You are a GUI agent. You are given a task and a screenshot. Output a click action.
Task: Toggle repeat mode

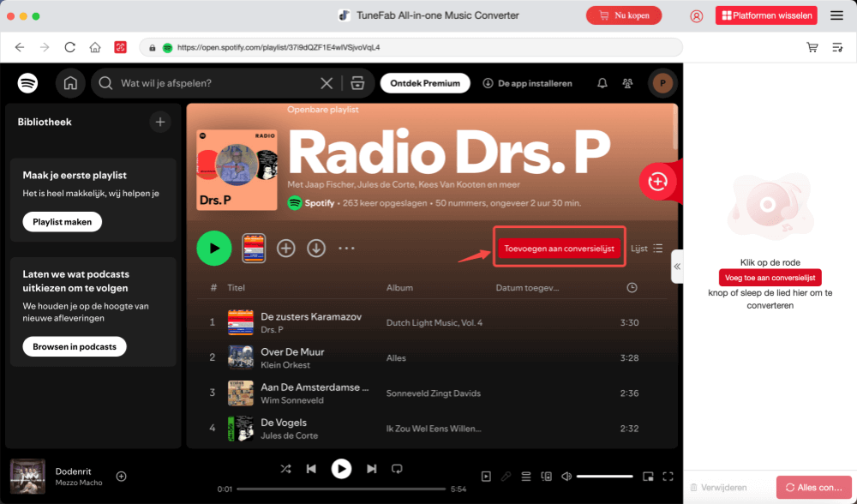[397, 469]
